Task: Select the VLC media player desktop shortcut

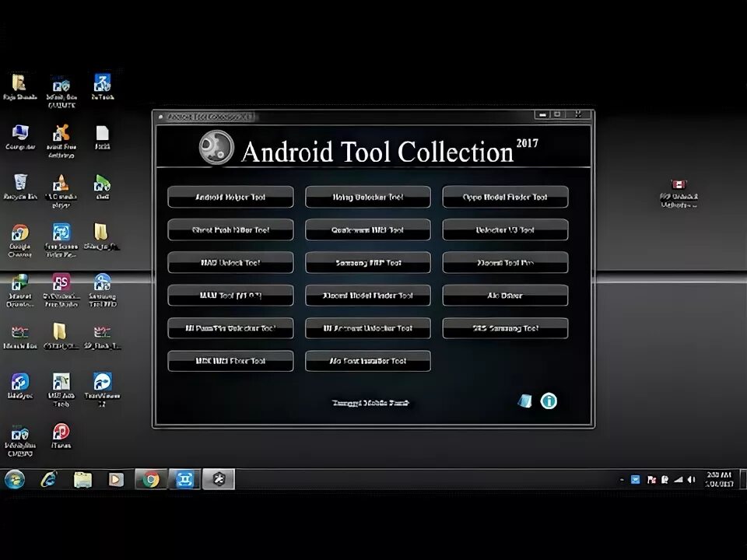Action: coord(61,191)
